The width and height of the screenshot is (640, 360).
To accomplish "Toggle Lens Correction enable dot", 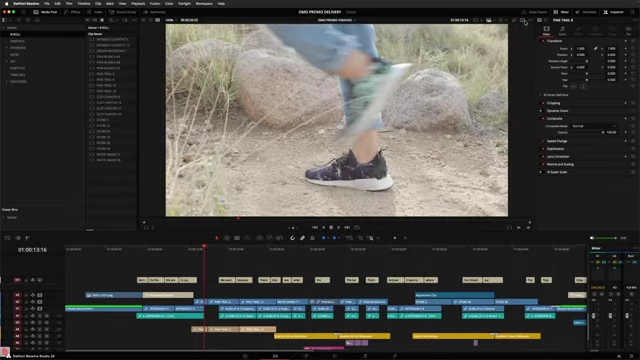I will (x=543, y=157).
